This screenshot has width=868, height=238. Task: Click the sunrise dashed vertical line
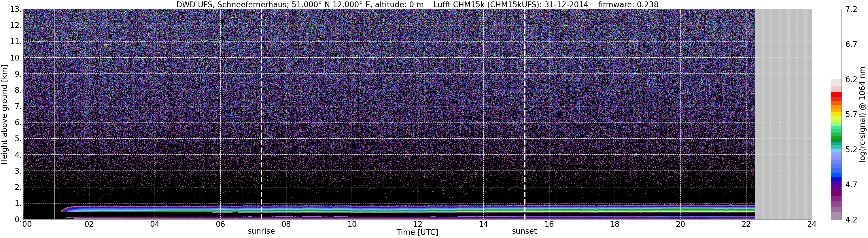(x=262, y=114)
